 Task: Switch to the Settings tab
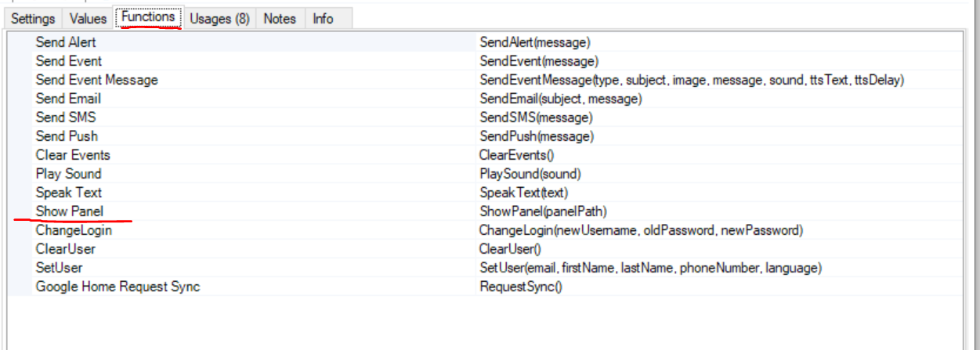pyautogui.click(x=33, y=19)
